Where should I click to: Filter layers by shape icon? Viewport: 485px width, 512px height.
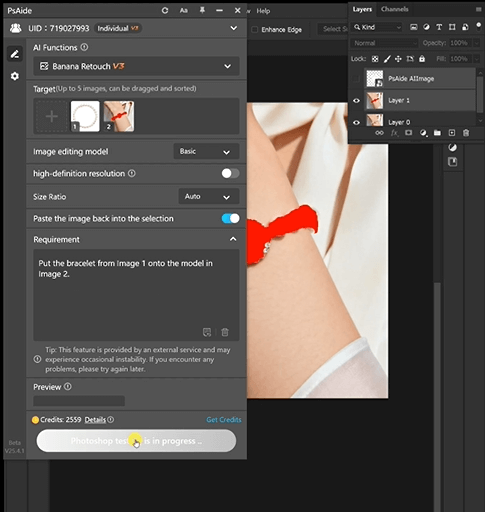tap(452, 27)
